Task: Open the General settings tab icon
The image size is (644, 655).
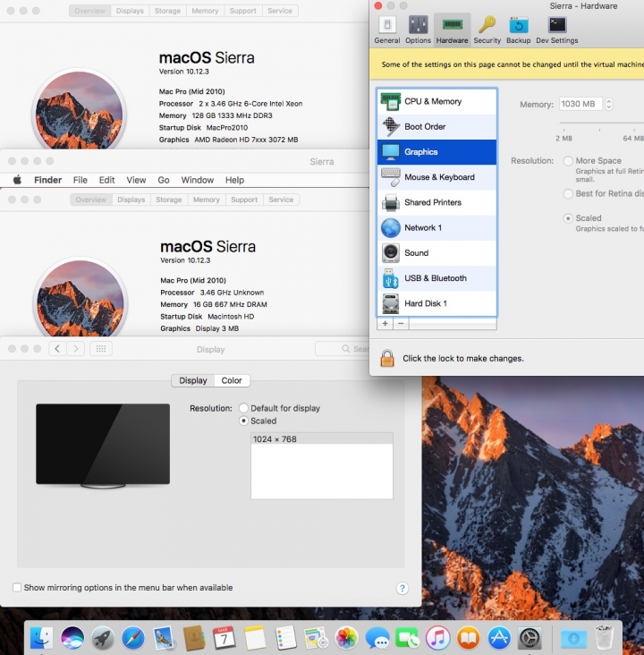Action: (x=387, y=30)
